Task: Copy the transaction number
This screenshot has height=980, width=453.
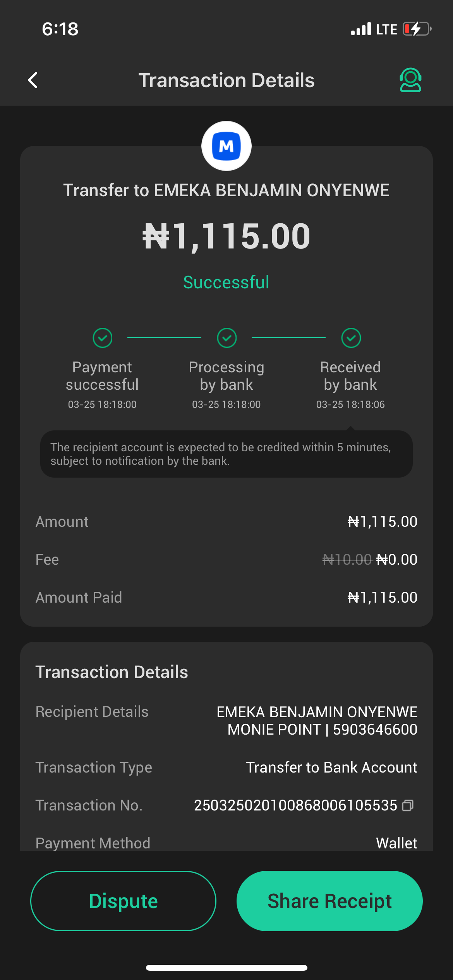Action: (x=408, y=805)
